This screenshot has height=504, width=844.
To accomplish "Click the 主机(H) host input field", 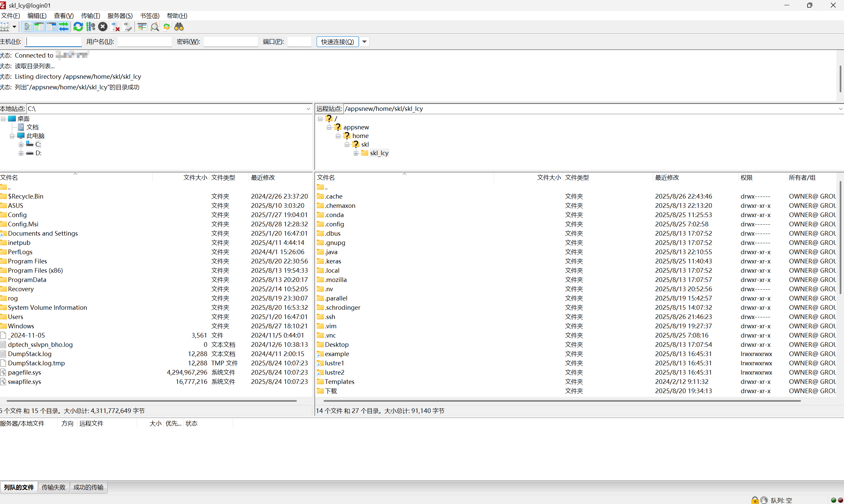I will point(54,41).
